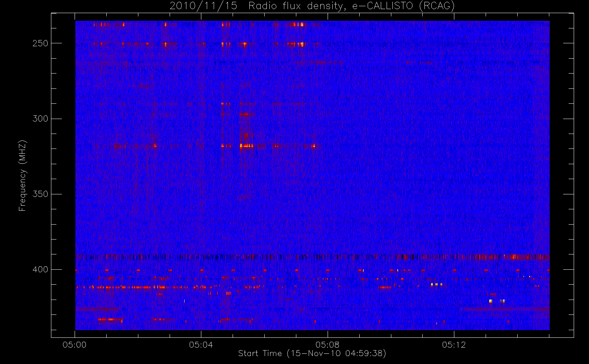Click the 400 frequency tick label
Viewport: 589px width, 364px height.
(40, 270)
